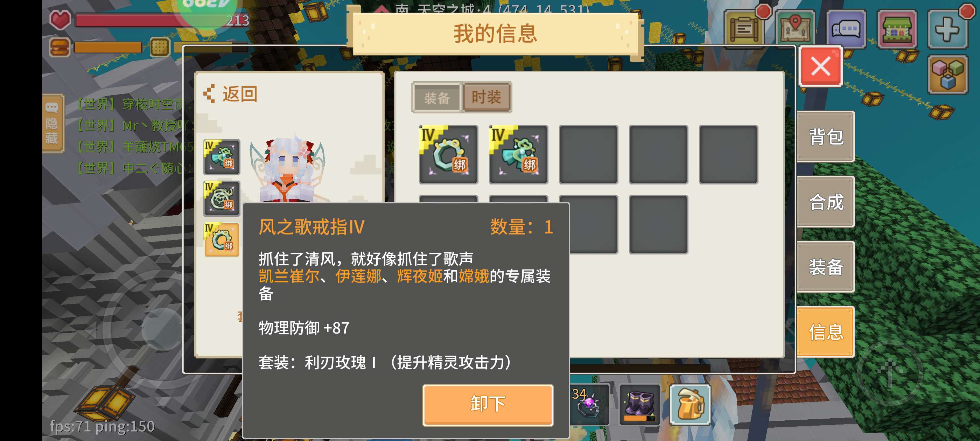
Task: Open the world map icon
Action: click(x=795, y=29)
